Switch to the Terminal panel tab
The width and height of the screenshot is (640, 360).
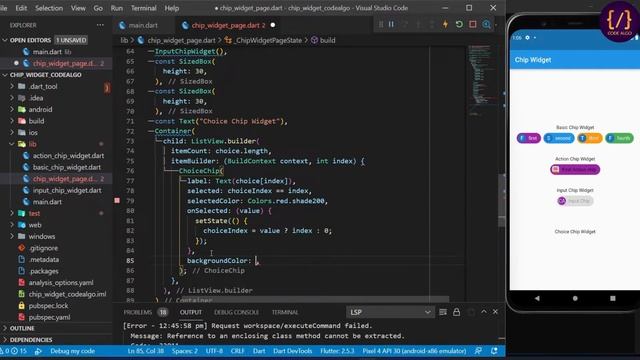coord(285,312)
